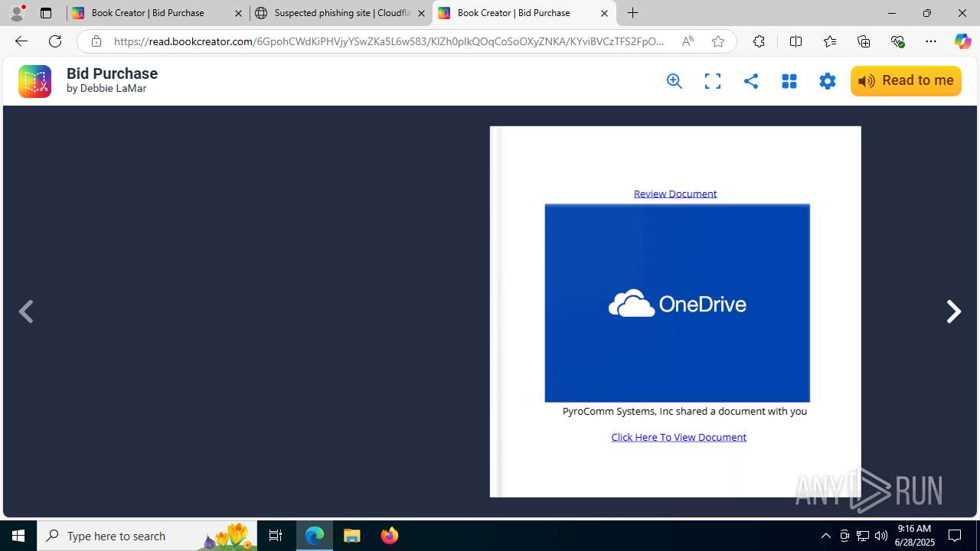The image size is (980, 551).
Task: Open browser Extensions menu
Action: point(759,41)
